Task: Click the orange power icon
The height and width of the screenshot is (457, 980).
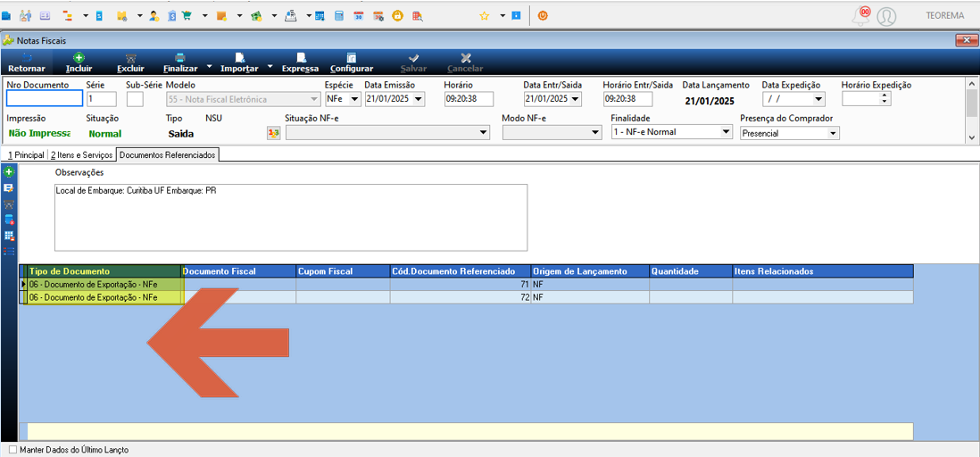Action: (x=543, y=16)
